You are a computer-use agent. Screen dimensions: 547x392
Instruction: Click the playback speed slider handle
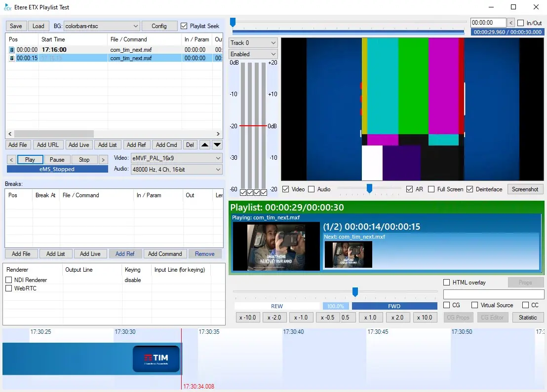[x=354, y=292]
